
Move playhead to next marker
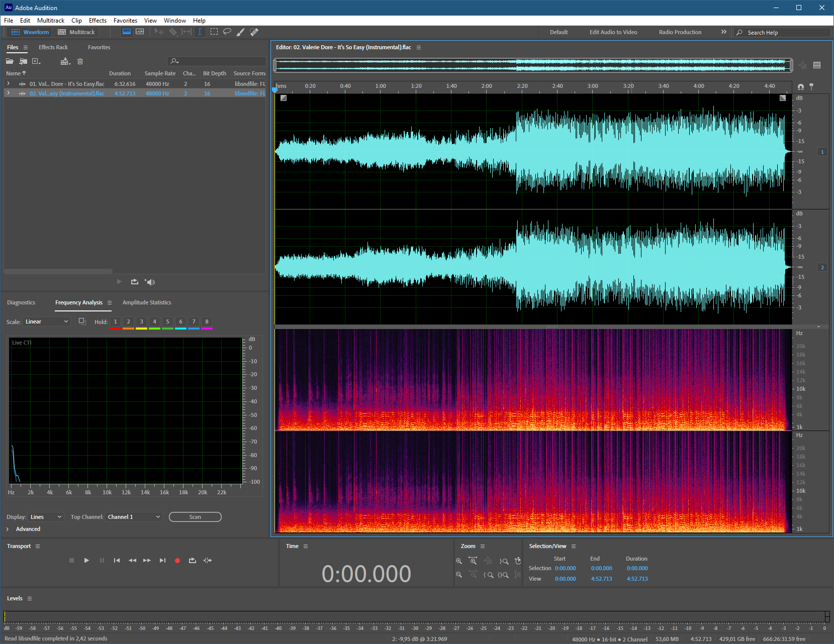[162, 560]
